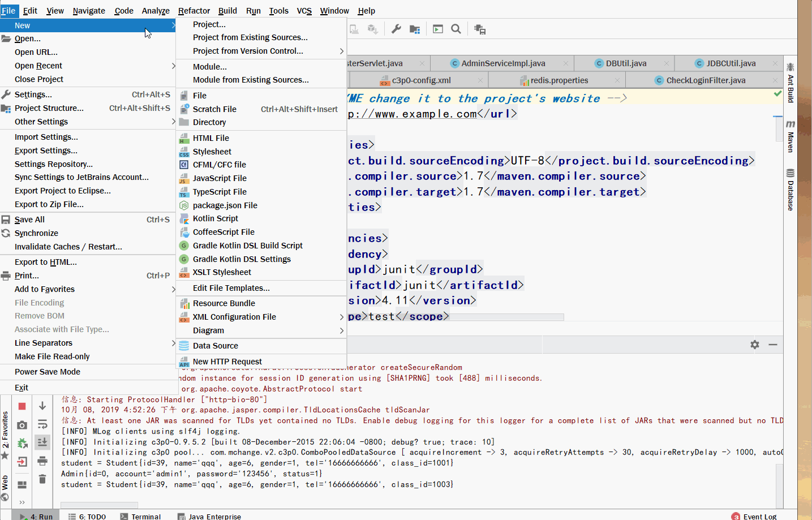The width and height of the screenshot is (812, 520).
Task: Open the Database side panel
Action: [790, 190]
